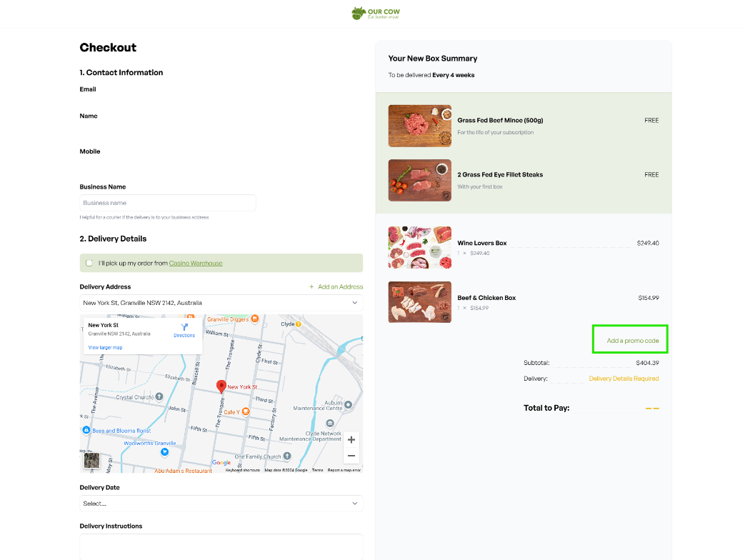
Task: Tick the Casino Warehouse pickup checkbox
Action: point(89,263)
